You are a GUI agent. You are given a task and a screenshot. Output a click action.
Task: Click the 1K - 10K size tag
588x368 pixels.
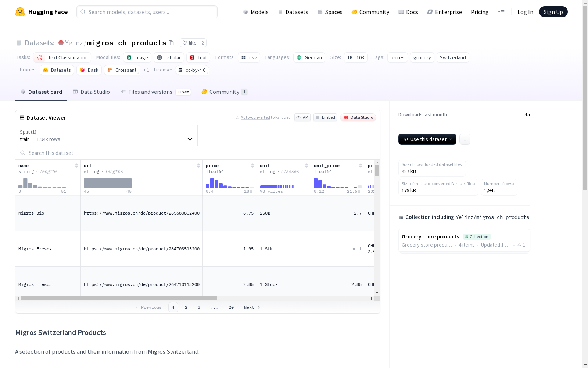tap(356, 57)
